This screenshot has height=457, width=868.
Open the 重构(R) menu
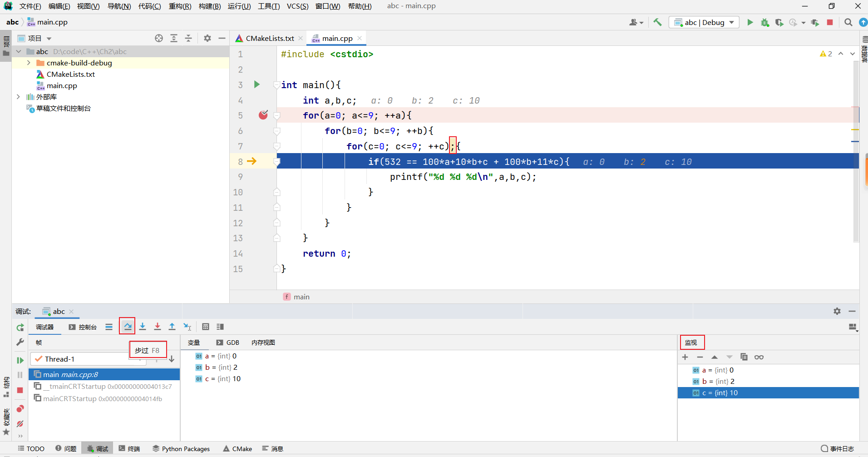tap(180, 6)
